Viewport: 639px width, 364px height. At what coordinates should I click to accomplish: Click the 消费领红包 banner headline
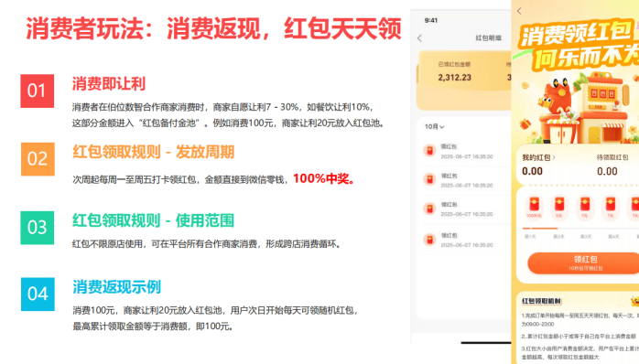point(577,34)
